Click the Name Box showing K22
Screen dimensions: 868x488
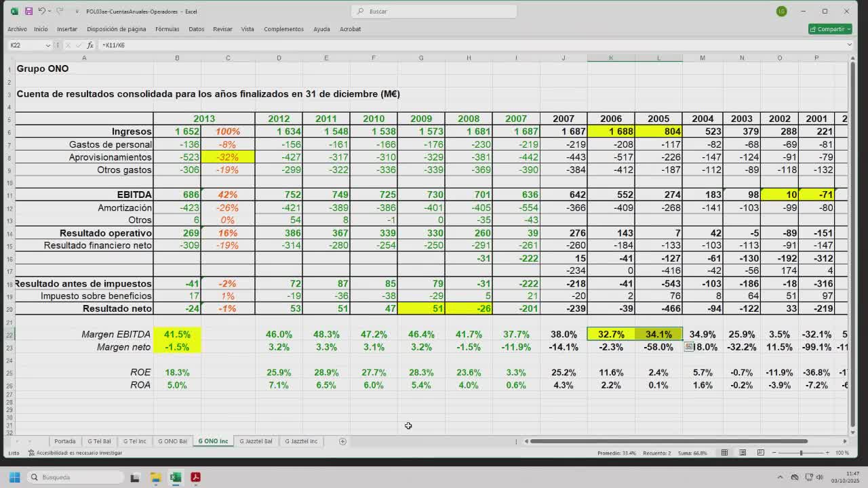click(26, 45)
